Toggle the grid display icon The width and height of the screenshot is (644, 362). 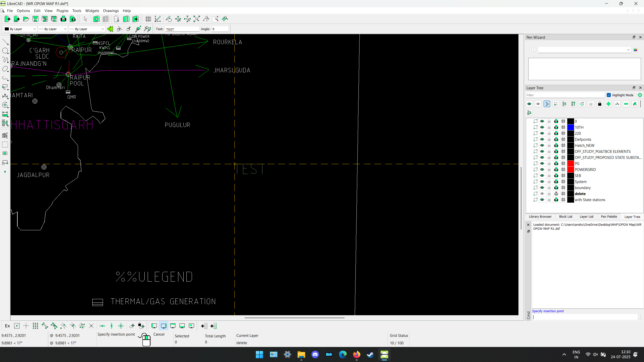pyautogui.click(x=148, y=19)
